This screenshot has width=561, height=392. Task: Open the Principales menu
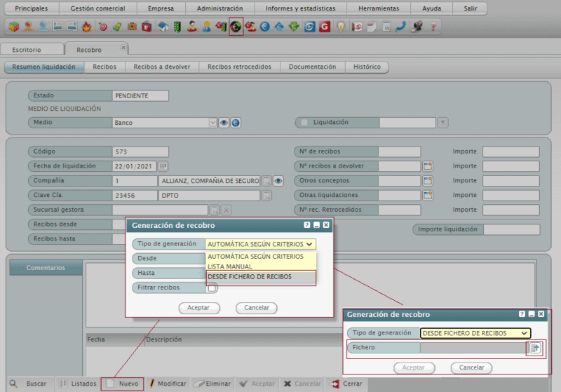tap(32, 8)
